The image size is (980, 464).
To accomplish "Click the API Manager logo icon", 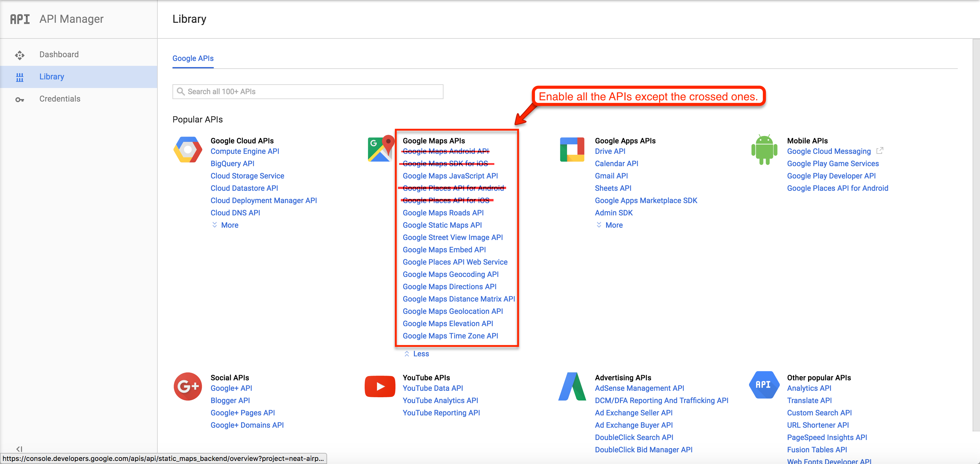I will click(x=20, y=19).
